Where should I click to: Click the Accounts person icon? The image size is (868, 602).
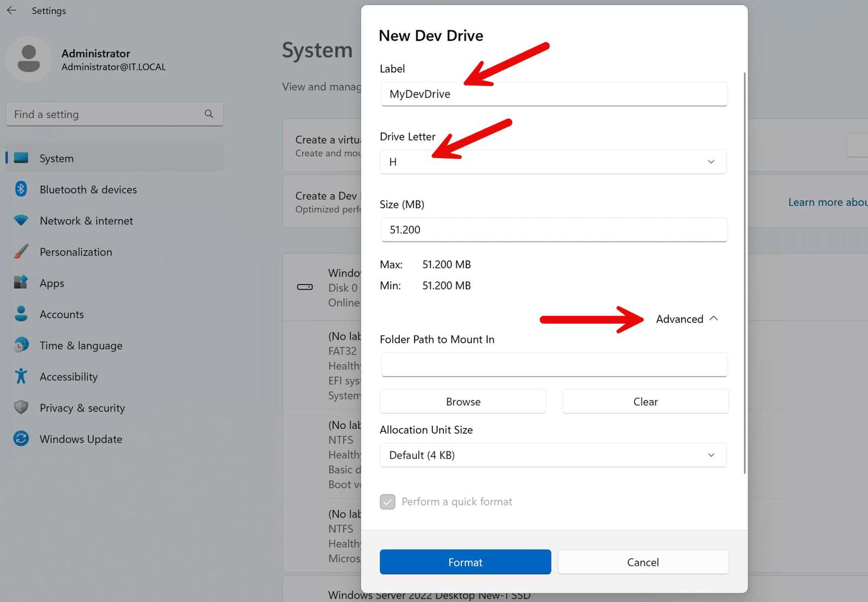click(21, 313)
